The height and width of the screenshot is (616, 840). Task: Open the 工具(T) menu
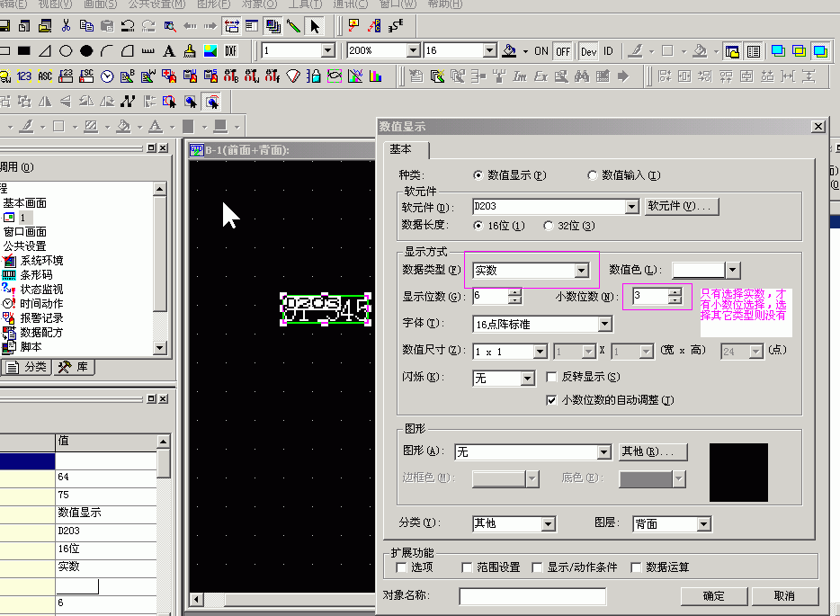[306, 4]
